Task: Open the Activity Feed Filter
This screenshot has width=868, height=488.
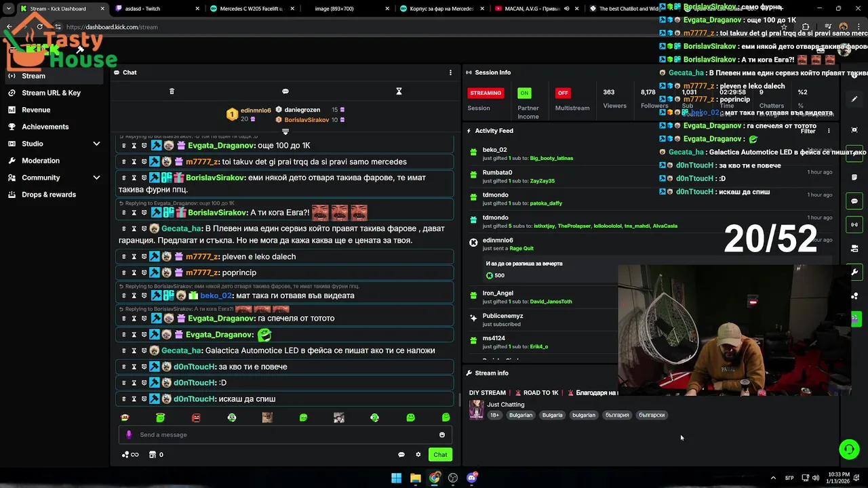Action: (x=808, y=131)
